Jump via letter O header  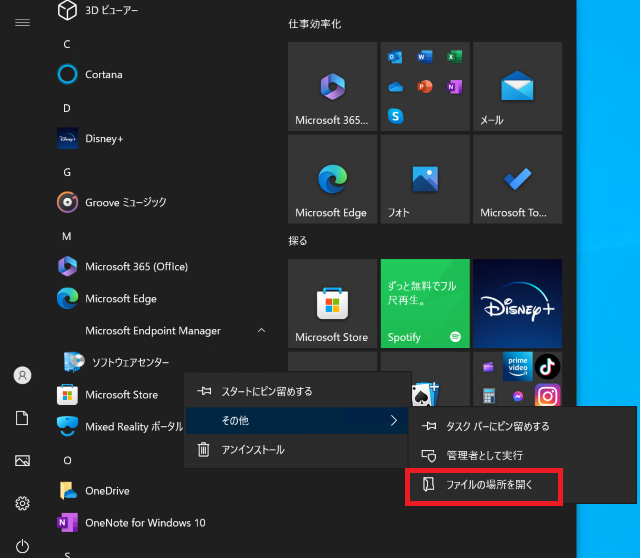[67, 460]
